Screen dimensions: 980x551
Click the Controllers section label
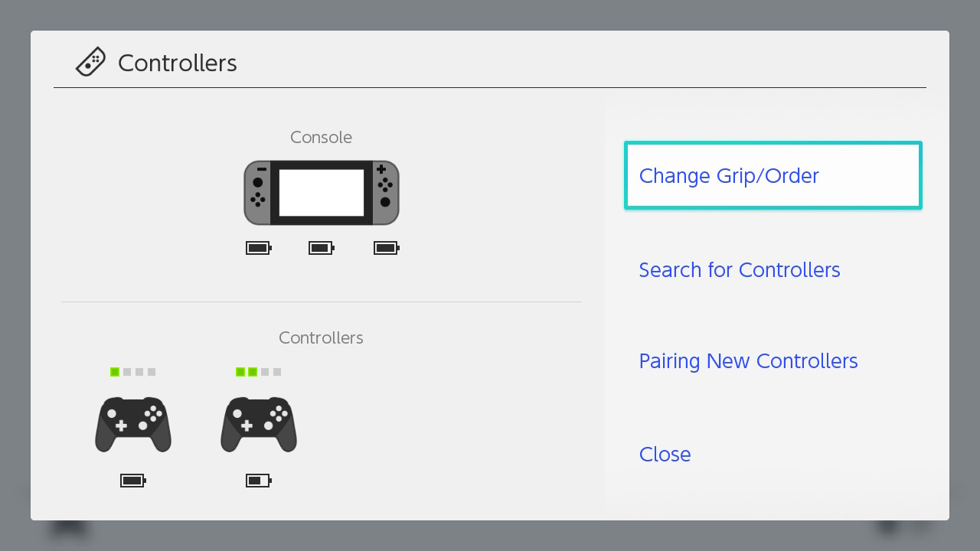click(x=321, y=337)
